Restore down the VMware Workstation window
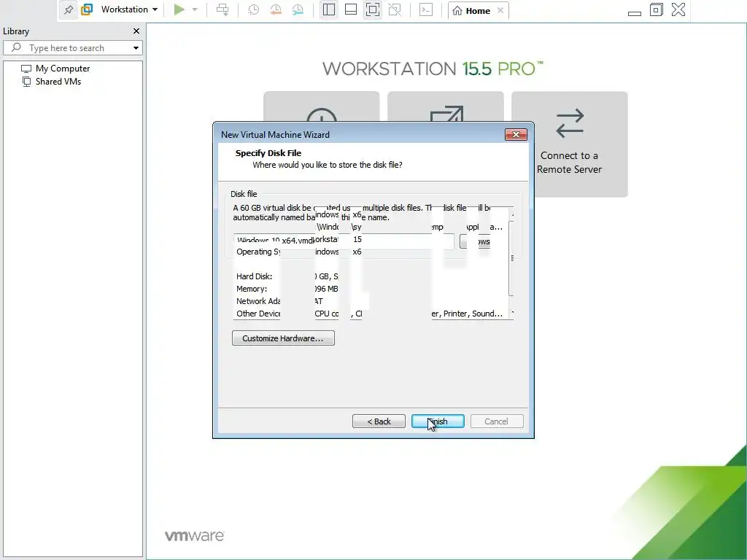 point(657,9)
